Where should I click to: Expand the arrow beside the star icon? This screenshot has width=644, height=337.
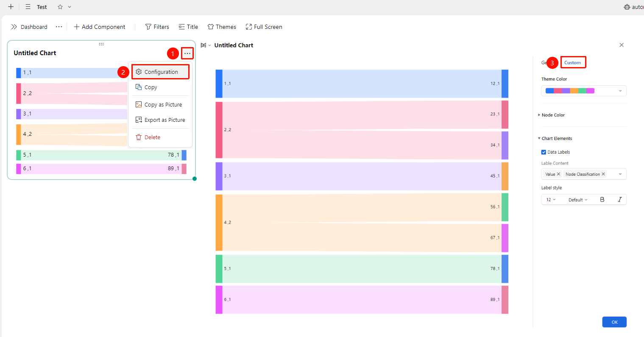click(x=70, y=7)
